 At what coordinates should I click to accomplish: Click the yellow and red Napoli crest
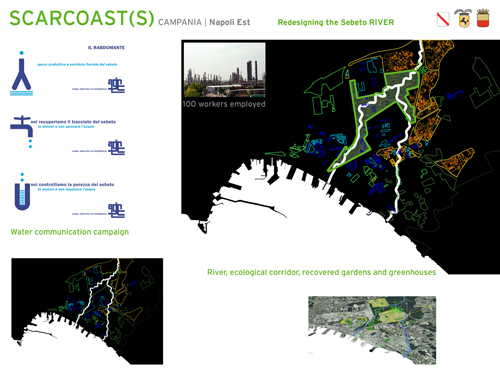pyautogui.click(x=483, y=18)
